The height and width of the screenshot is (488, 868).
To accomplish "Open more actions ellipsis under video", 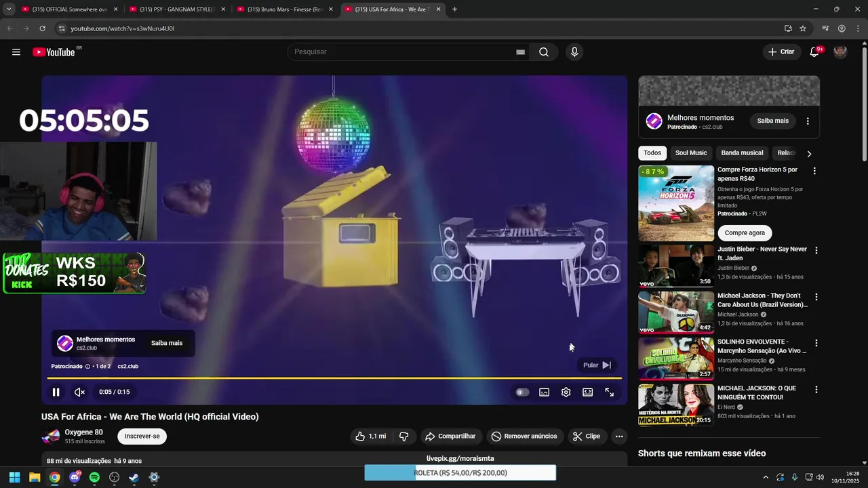I will point(619,436).
